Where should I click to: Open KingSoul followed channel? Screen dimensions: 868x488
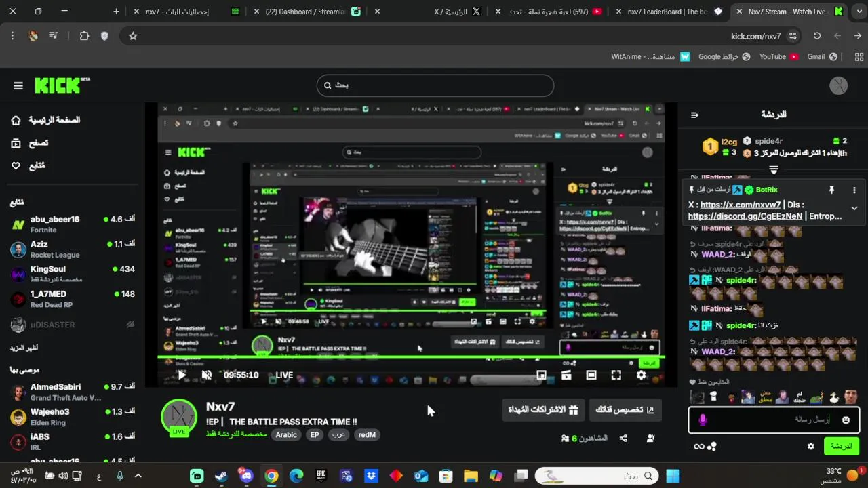point(72,274)
